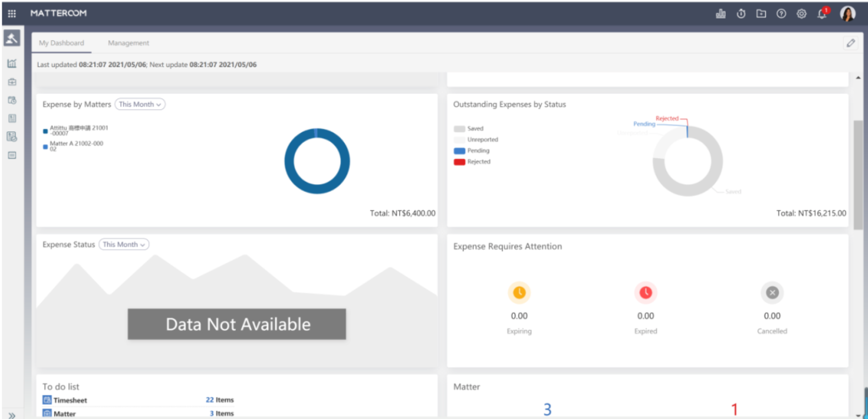The image size is (868, 419).
Task: Click the gavel icon in sidebar
Action: pos(12,38)
